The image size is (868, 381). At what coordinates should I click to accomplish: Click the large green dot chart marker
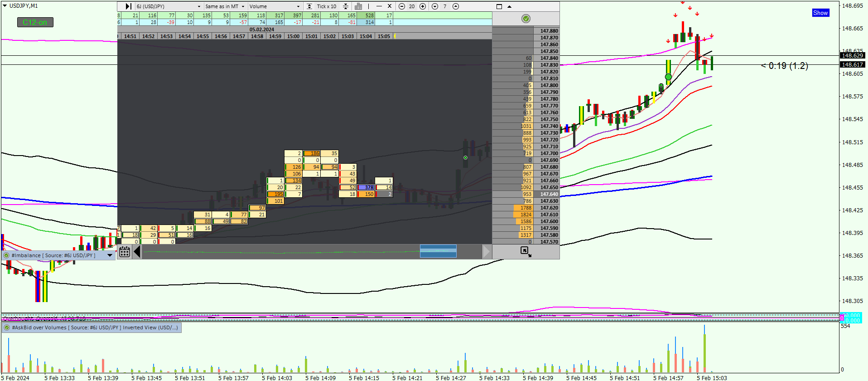(668, 77)
